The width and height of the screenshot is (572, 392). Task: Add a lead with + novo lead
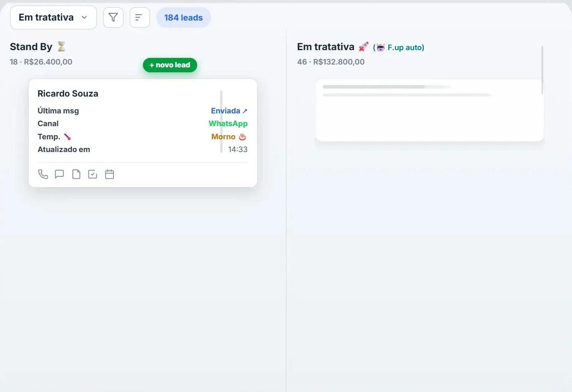(x=170, y=65)
